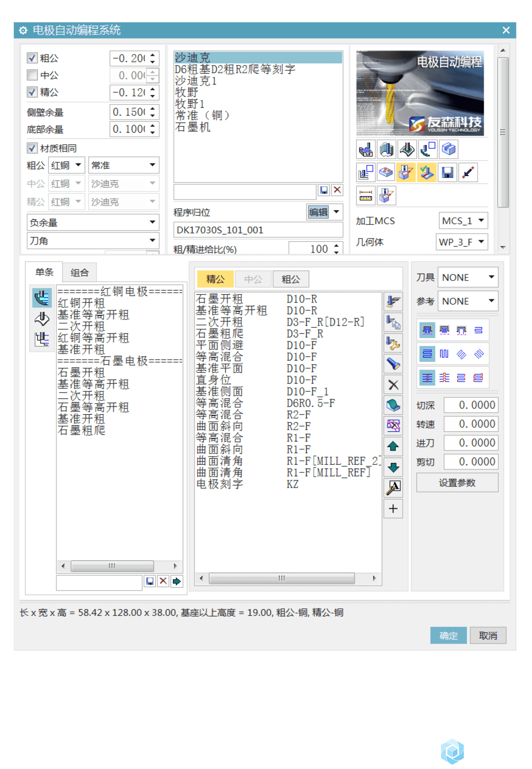The image size is (532, 769).
Task: Click the copy operation icon
Action: [x=393, y=322]
